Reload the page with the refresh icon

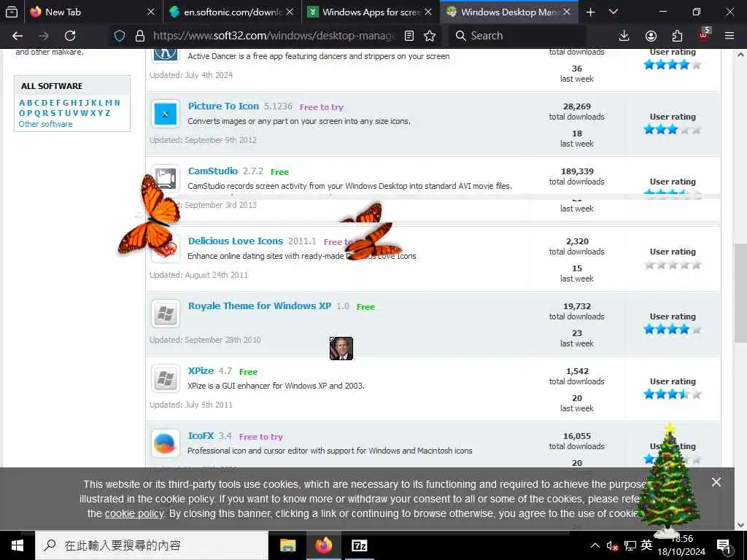click(x=70, y=36)
